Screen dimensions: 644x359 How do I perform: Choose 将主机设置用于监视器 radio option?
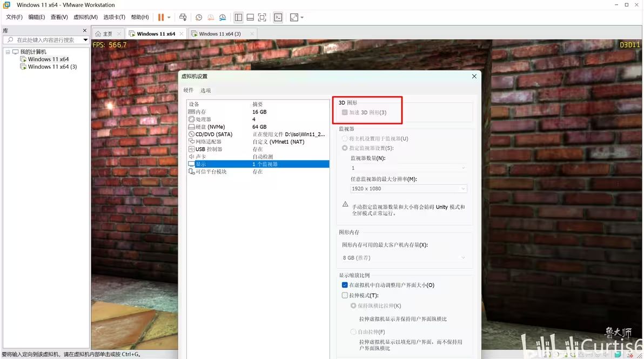[345, 138]
